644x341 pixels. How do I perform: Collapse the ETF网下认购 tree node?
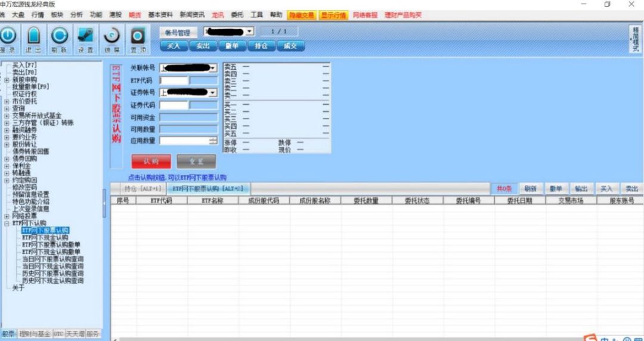click(x=7, y=223)
